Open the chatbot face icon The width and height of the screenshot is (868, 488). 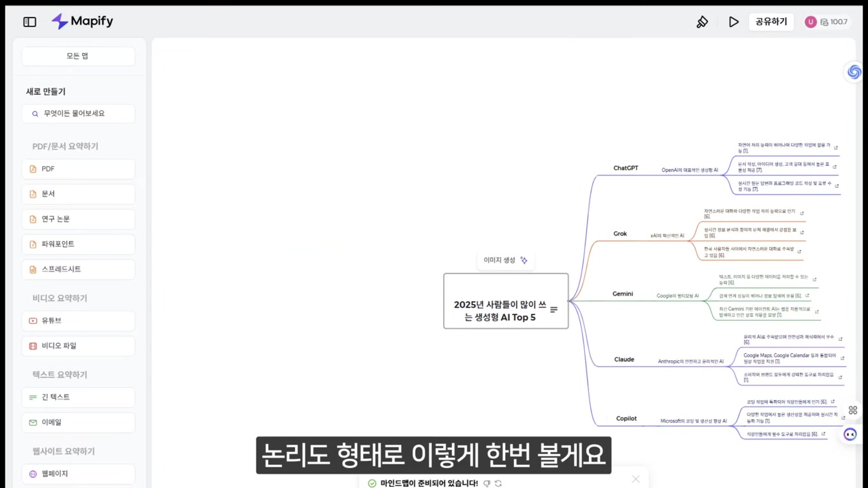(x=851, y=434)
